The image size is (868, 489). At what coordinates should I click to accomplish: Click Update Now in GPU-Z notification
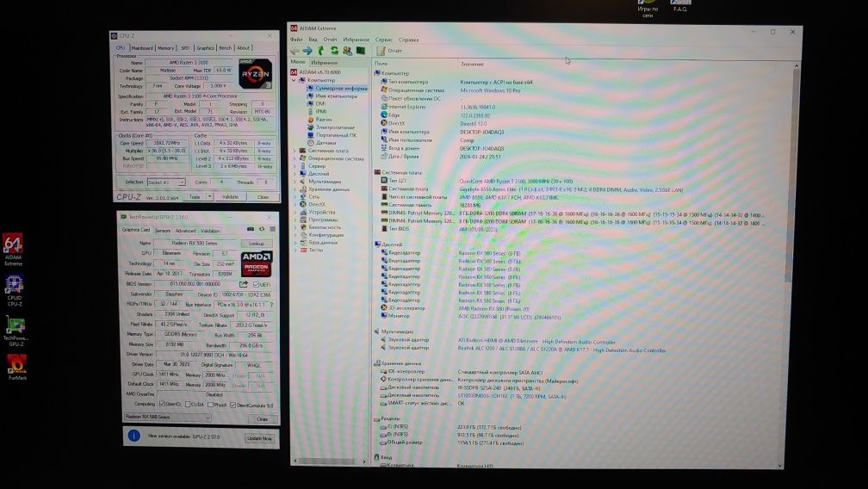click(260, 438)
